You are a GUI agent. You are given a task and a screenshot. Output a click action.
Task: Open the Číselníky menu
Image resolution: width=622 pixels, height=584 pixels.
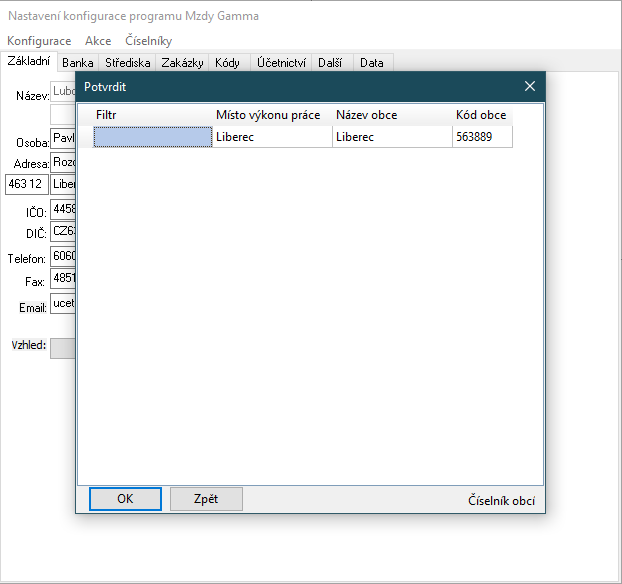coord(148,41)
